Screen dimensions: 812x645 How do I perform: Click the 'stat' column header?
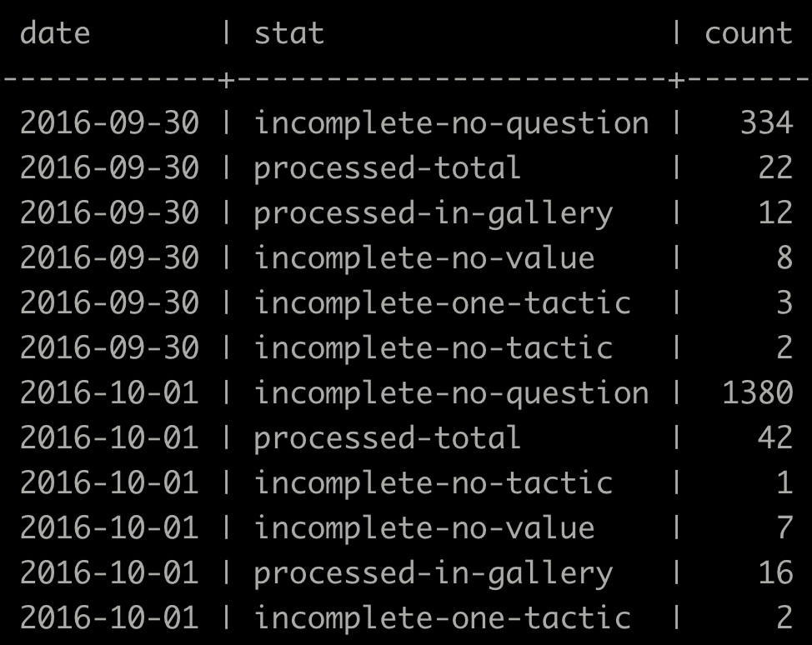tap(288, 33)
